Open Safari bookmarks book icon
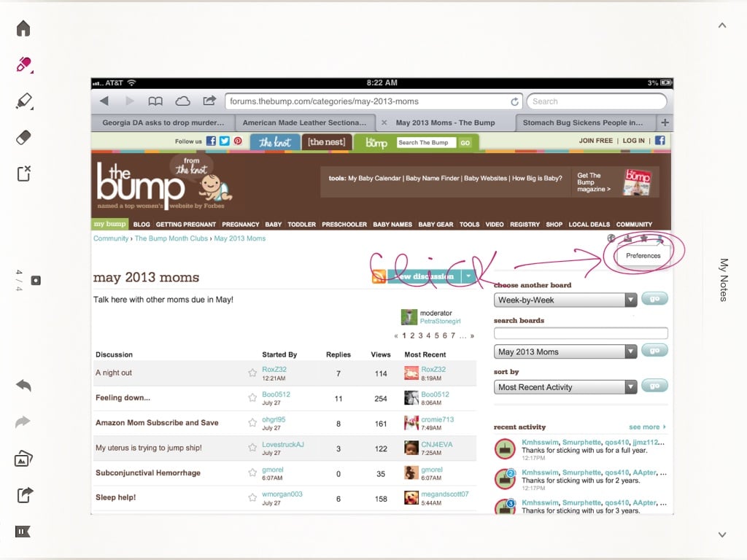The image size is (747, 560). (x=155, y=101)
